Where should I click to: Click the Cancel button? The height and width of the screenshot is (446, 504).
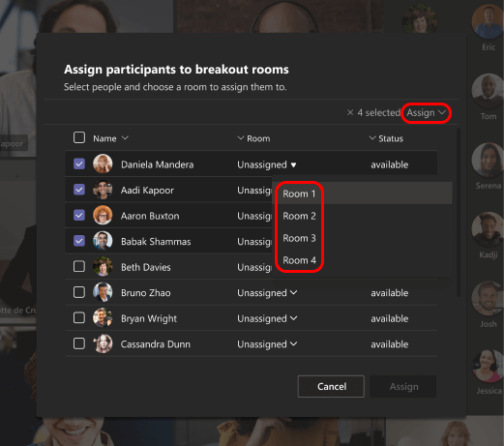331,386
